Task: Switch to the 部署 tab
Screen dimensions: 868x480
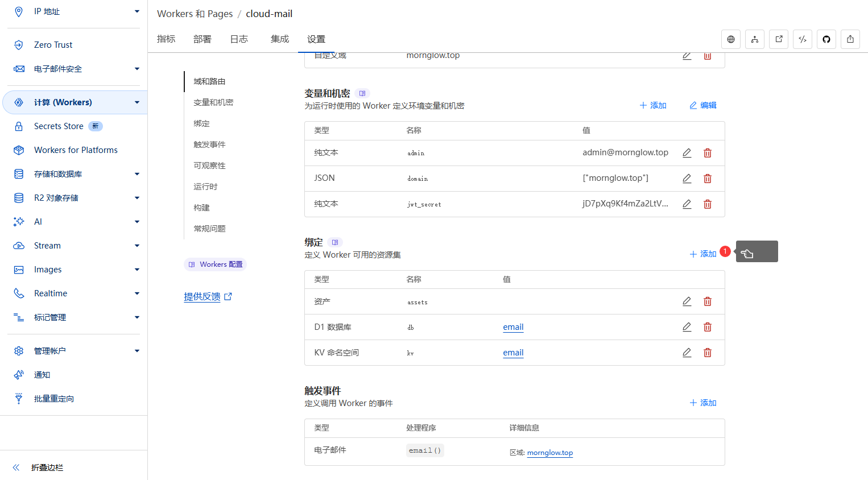Action: [x=202, y=39]
